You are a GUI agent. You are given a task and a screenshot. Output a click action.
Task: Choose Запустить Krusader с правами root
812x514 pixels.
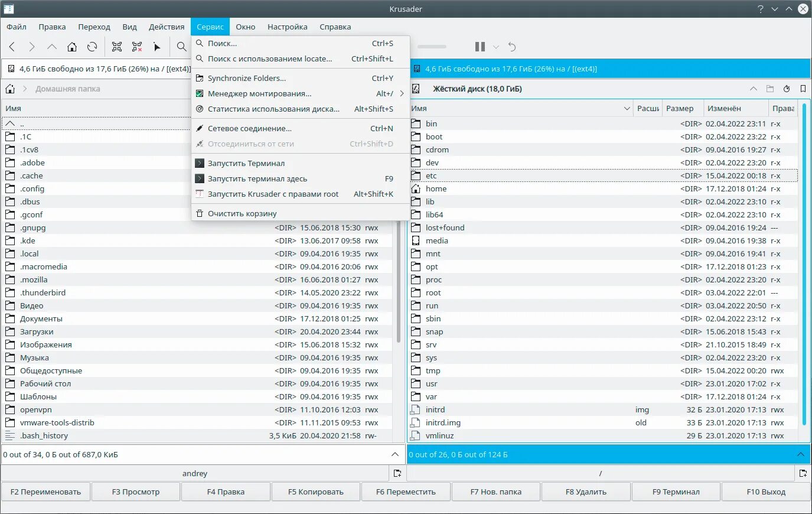301,194
